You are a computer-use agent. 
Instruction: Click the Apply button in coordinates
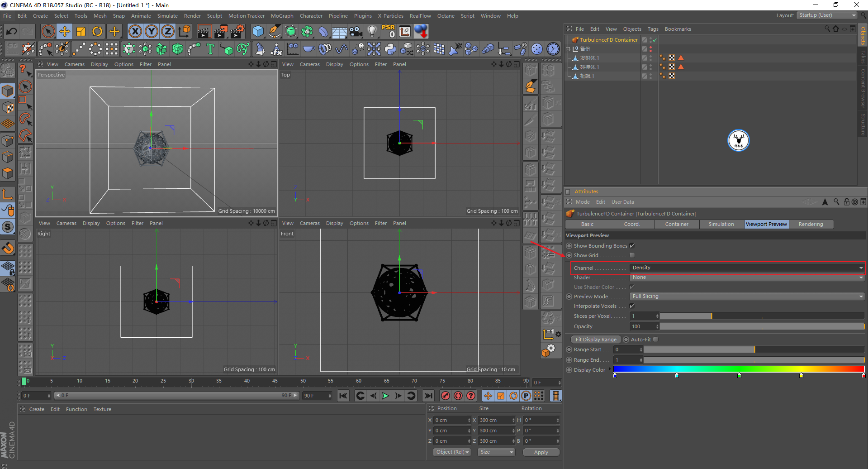[x=541, y=452]
